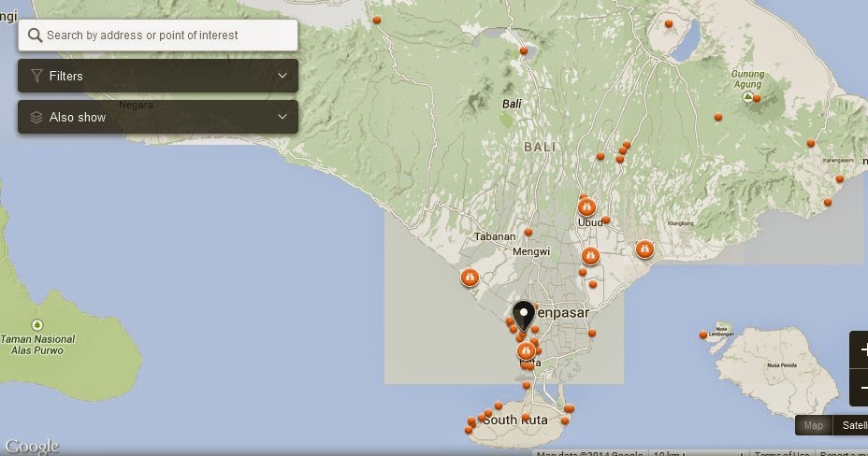Select the orange dot beside the crater lake
Image resolution: width=868 pixels, height=456 pixels.
click(669, 23)
